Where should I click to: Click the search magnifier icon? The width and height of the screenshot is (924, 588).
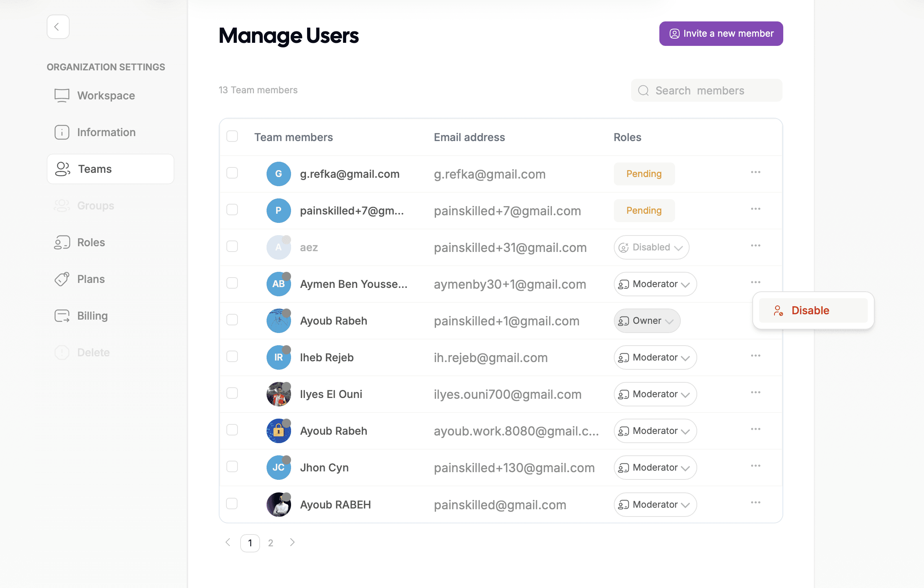(643, 91)
